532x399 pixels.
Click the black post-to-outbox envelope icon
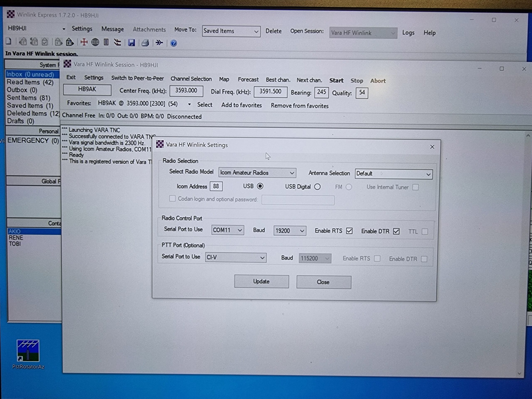[x=70, y=42]
